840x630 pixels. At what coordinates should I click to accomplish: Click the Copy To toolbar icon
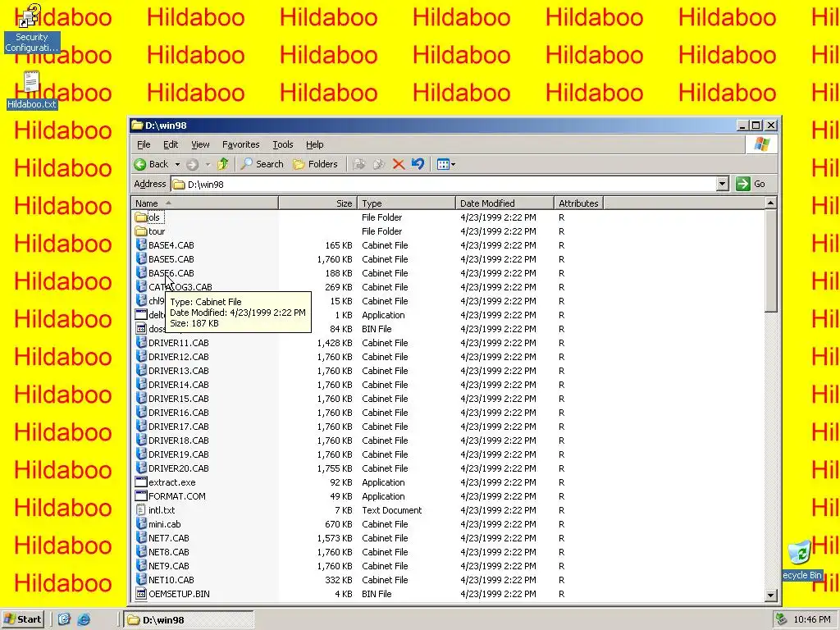coord(379,164)
